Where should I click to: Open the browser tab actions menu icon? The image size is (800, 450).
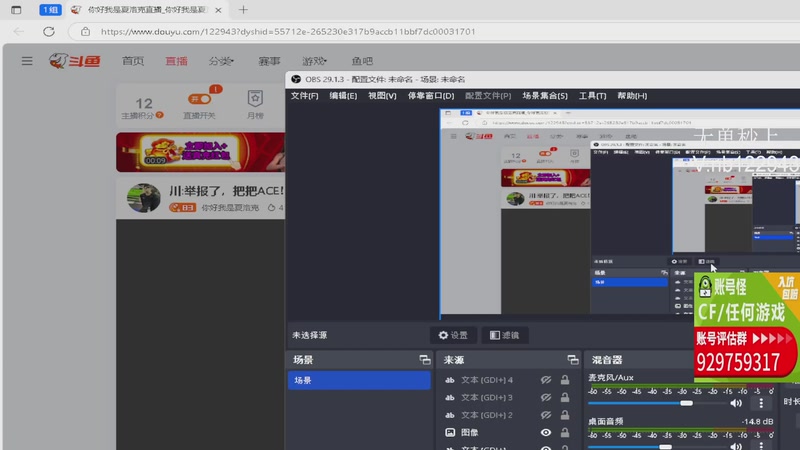click(16, 10)
